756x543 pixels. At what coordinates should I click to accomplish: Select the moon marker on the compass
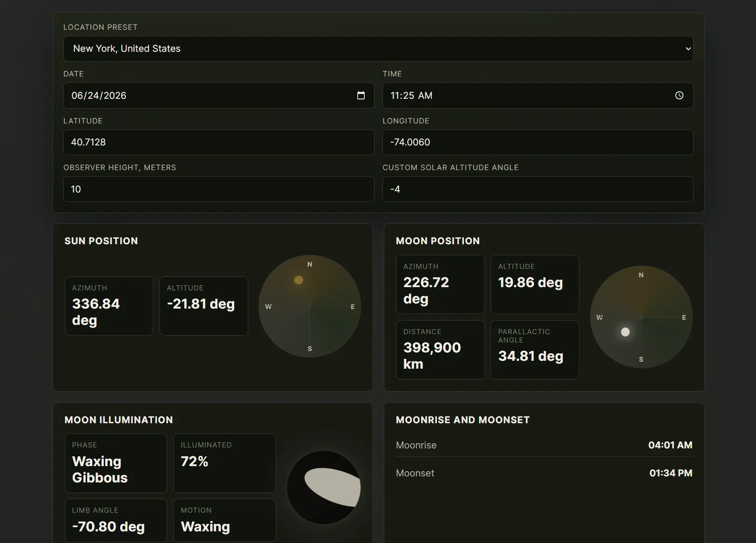626,332
